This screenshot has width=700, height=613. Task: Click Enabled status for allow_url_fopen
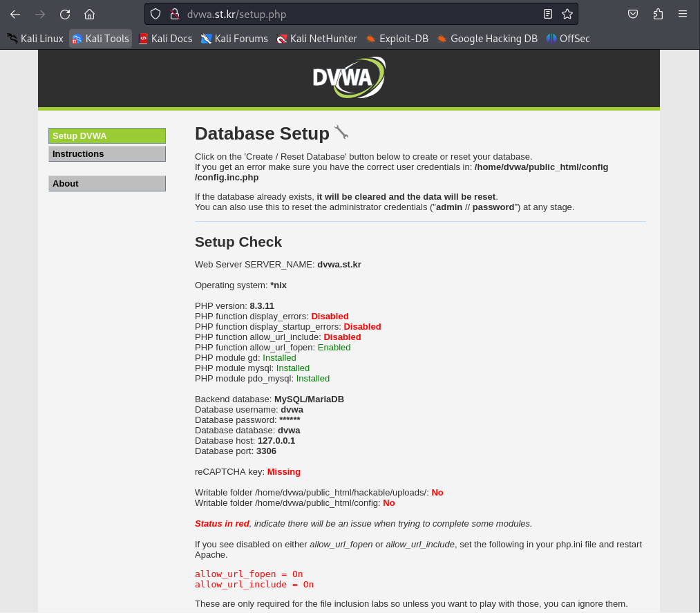tap(334, 348)
